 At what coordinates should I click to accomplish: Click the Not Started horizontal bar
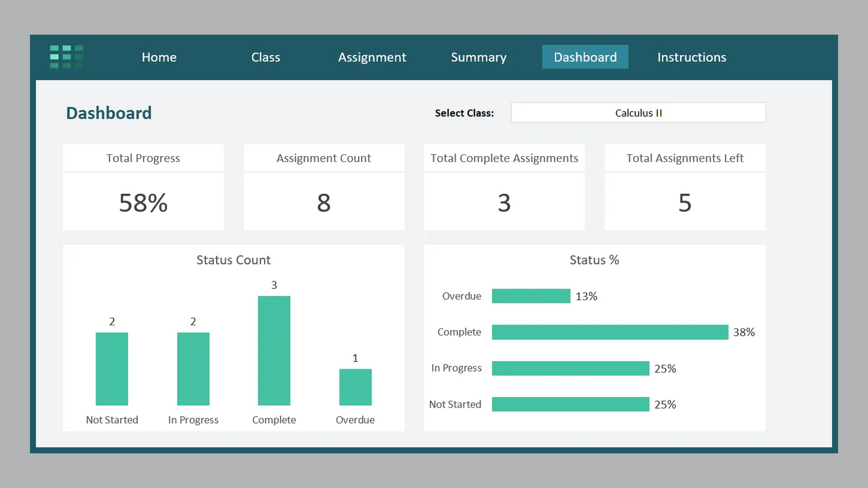[571, 405]
